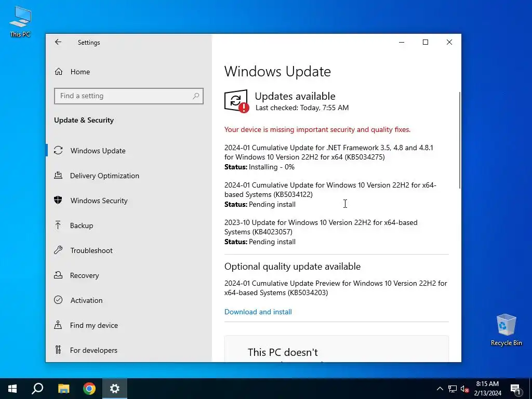Open taskbar search
This screenshot has height=399, width=532.
pyautogui.click(x=37, y=389)
